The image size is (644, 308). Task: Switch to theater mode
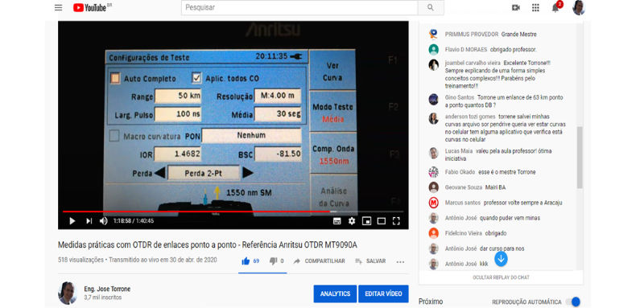point(381,221)
